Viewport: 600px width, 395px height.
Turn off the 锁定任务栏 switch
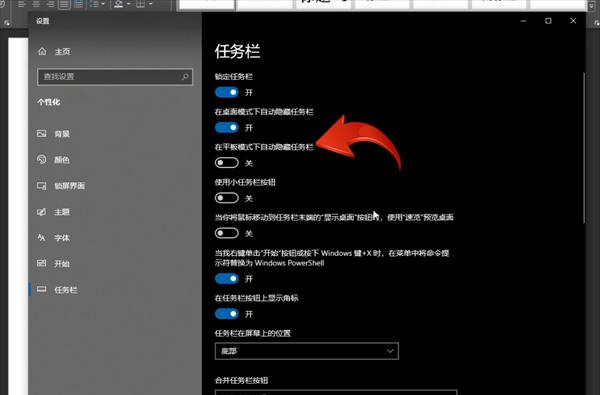[x=227, y=92]
